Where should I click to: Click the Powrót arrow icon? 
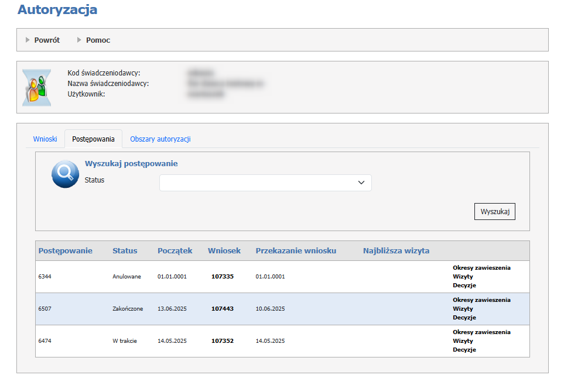28,40
